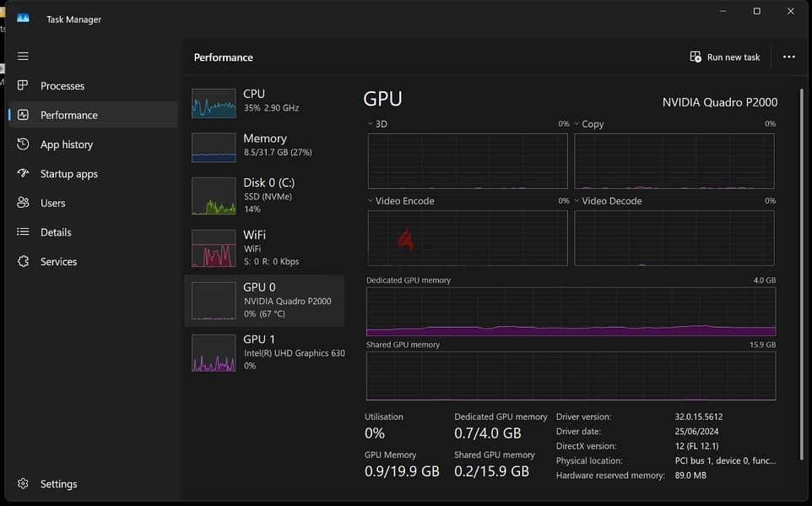Click the Details list icon

point(23,231)
